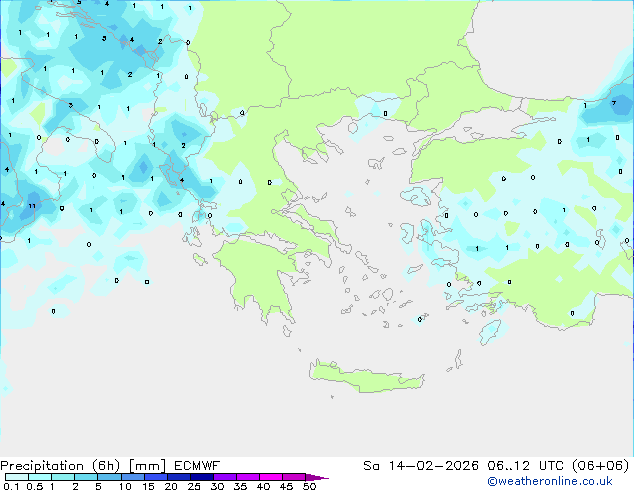Click the legend label '30'
The height and width of the screenshot is (490, 634).
point(217,486)
